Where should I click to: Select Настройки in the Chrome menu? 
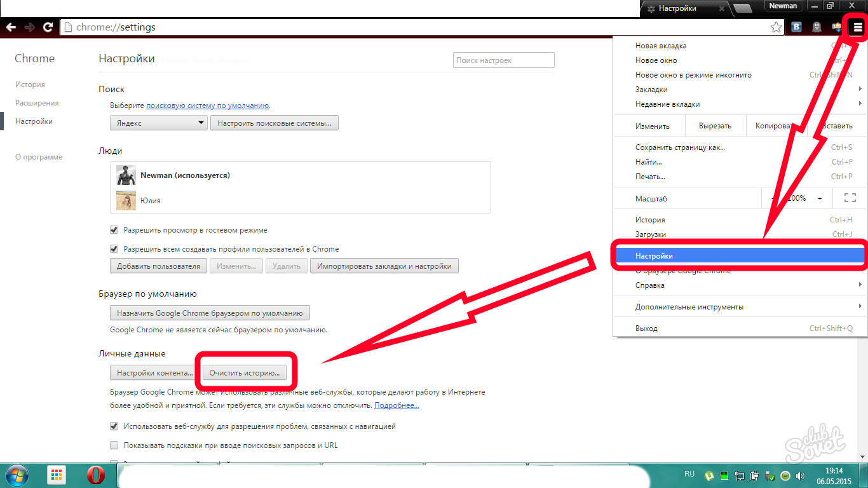pyautogui.click(x=740, y=256)
